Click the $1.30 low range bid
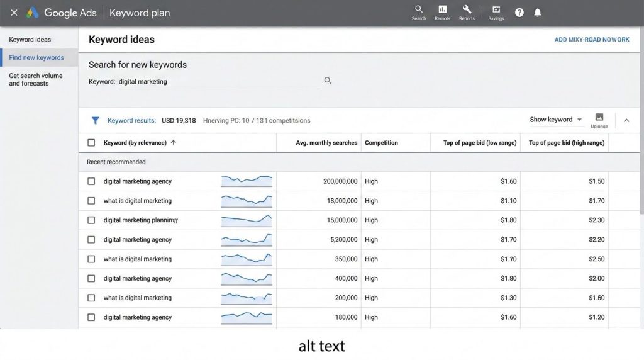Viewport: 644px width, 360px height. click(508, 298)
